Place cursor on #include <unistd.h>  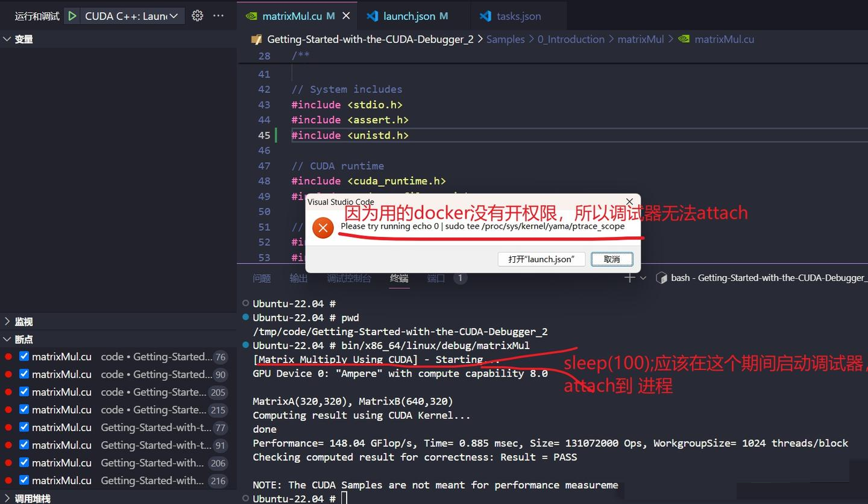350,135
